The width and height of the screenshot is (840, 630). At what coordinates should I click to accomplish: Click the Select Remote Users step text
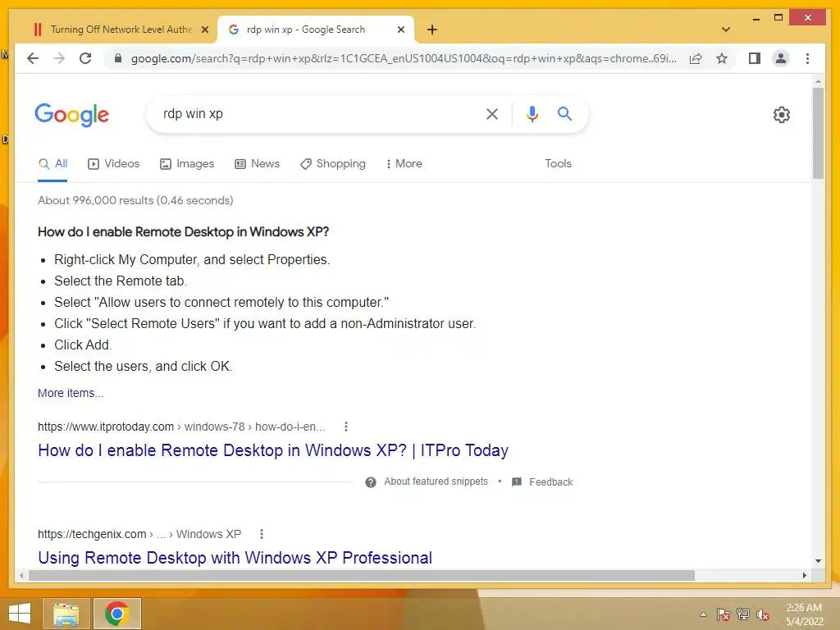[265, 323]
